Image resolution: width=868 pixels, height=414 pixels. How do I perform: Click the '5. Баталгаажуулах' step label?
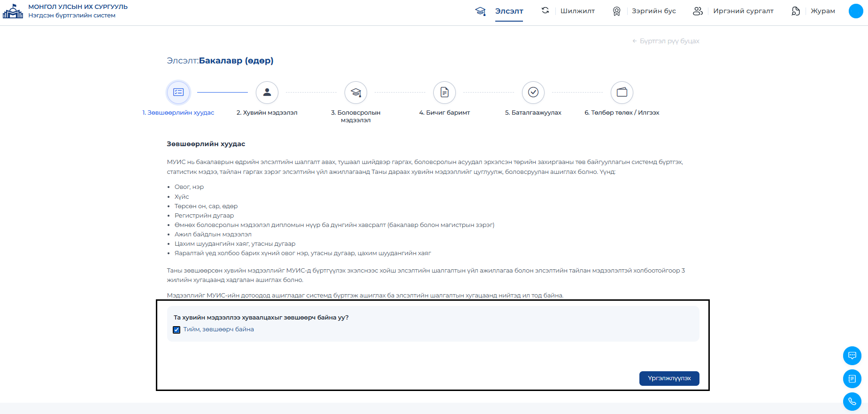click(x=533, y=113)
